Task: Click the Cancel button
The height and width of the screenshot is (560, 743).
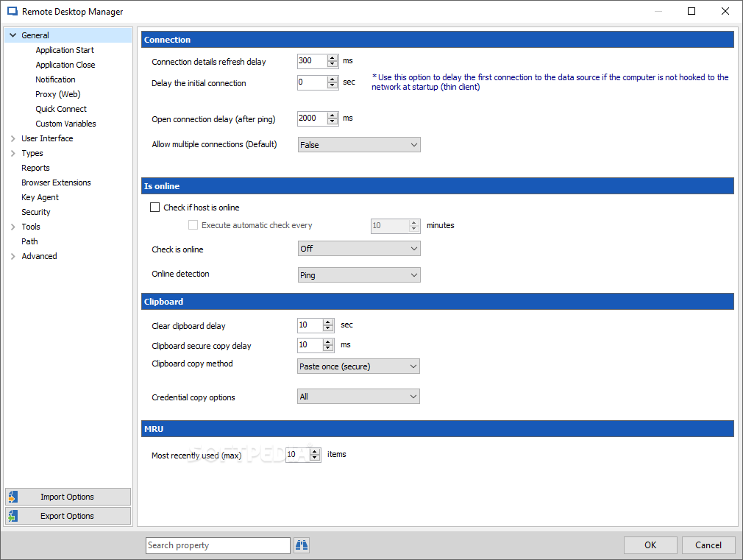Action: click(x=708, y=545)
